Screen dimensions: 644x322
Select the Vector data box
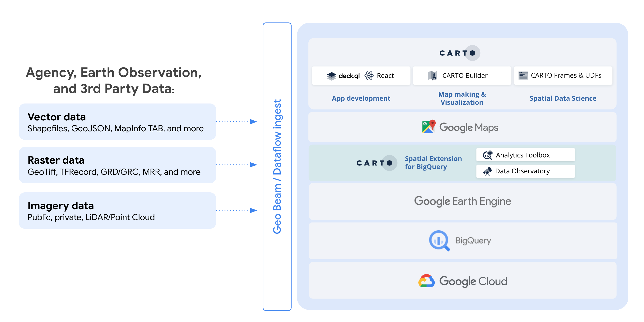point(117,122)
